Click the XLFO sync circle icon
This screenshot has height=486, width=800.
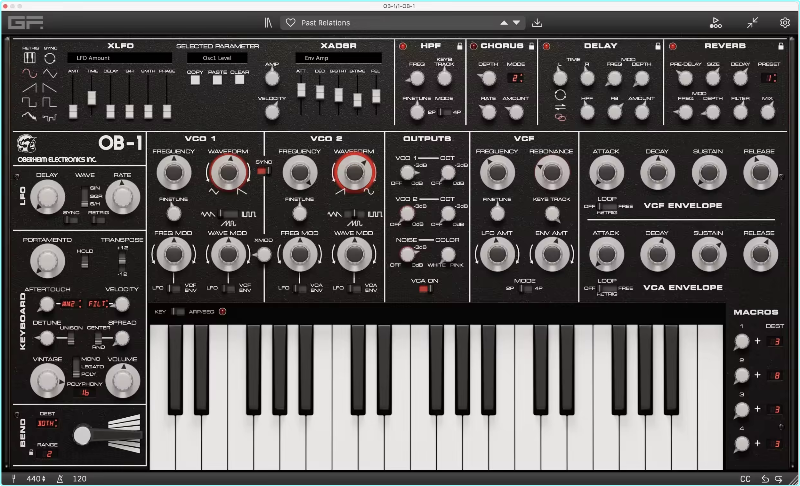click(49, 58)
